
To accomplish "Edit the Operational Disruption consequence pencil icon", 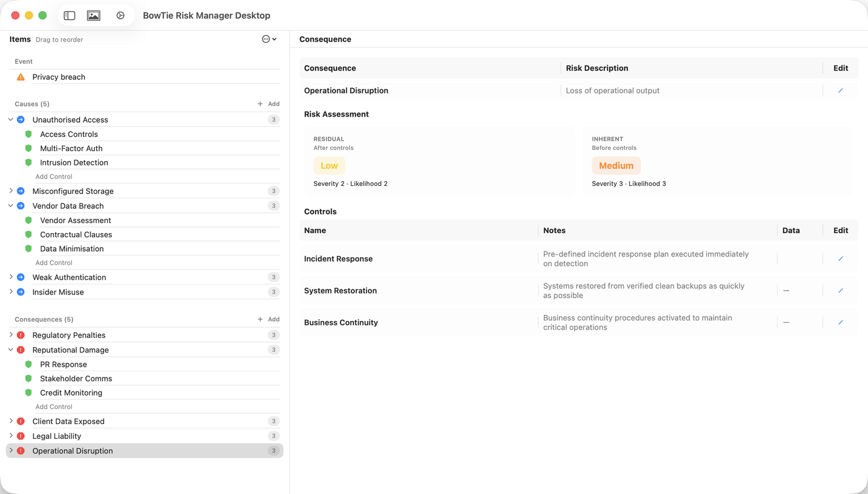I will (x=841, y=90).
